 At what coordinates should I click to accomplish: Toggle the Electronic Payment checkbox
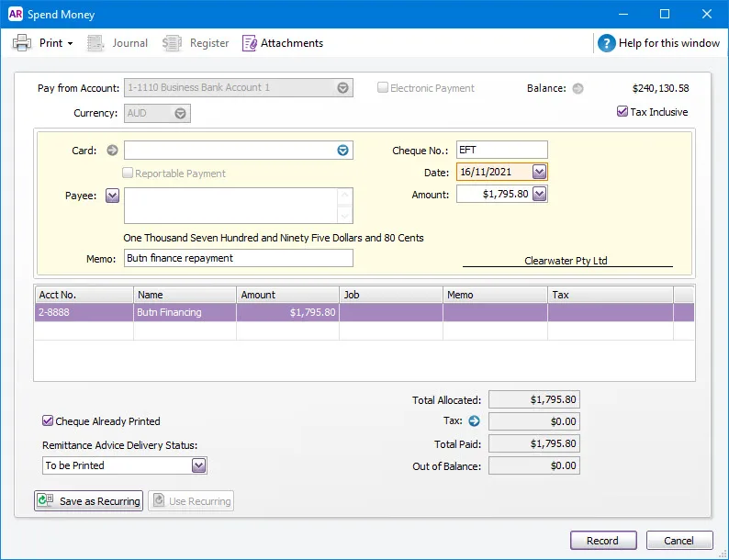383,87
